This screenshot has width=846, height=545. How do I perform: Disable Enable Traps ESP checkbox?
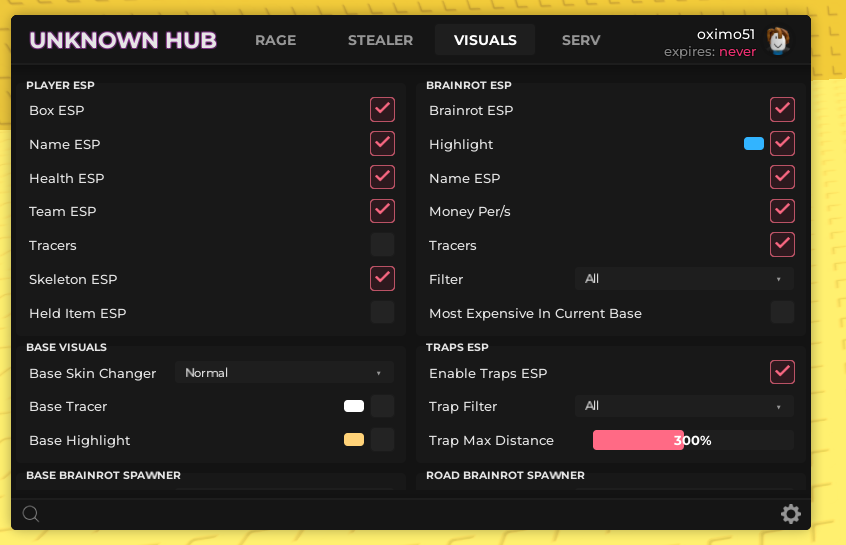click(x=782, y=372)
